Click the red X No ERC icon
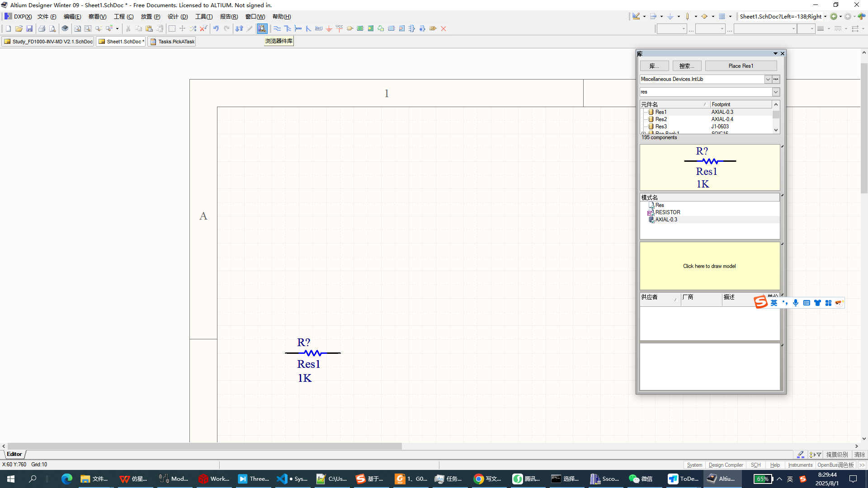This screenshot has height=488, width=868. point(443,28)
